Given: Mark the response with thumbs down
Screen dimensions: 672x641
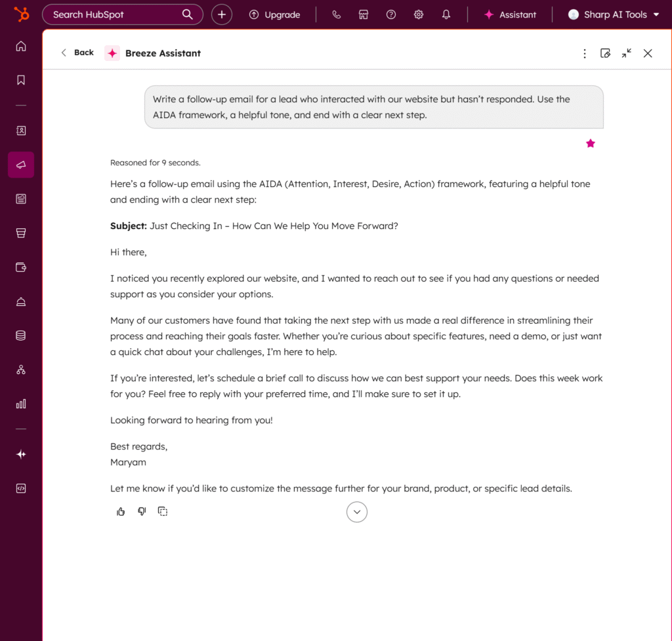Looking at the screenshot, I should tap(142, 512).
